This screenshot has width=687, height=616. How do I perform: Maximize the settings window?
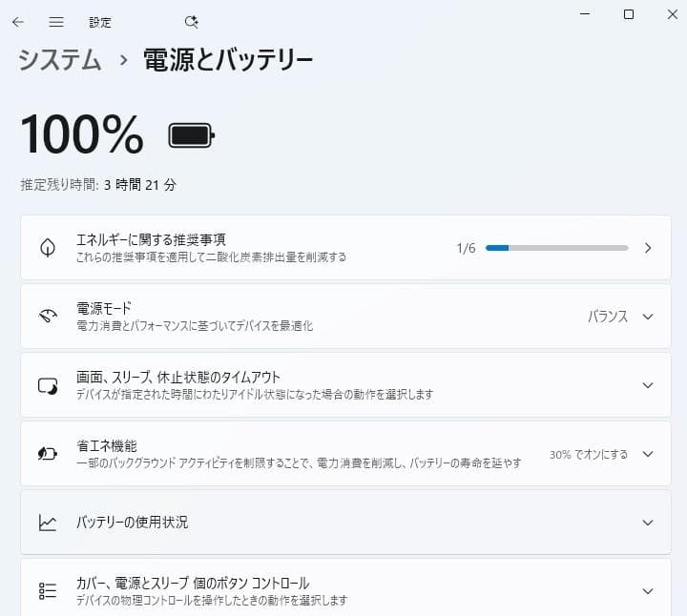(628, 14)
